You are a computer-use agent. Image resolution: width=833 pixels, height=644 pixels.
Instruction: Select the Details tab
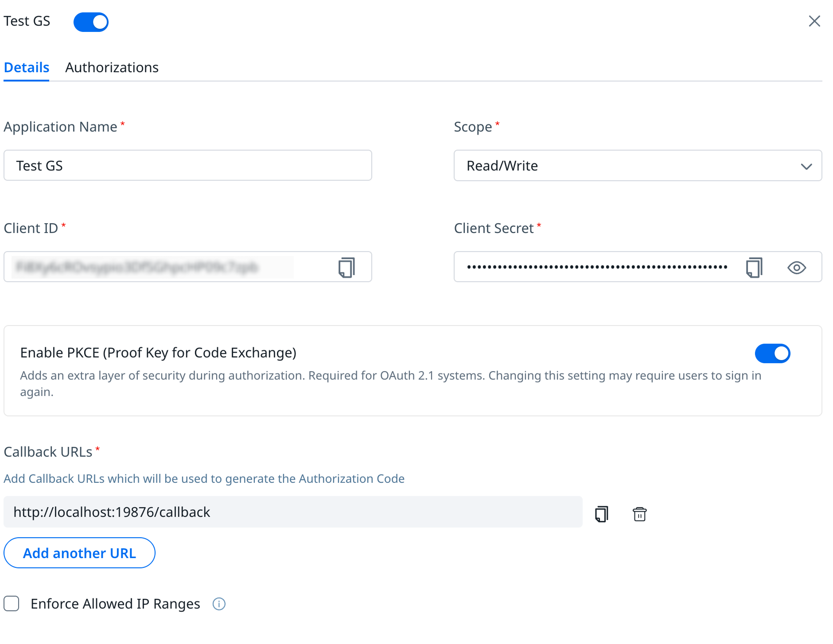27,67
